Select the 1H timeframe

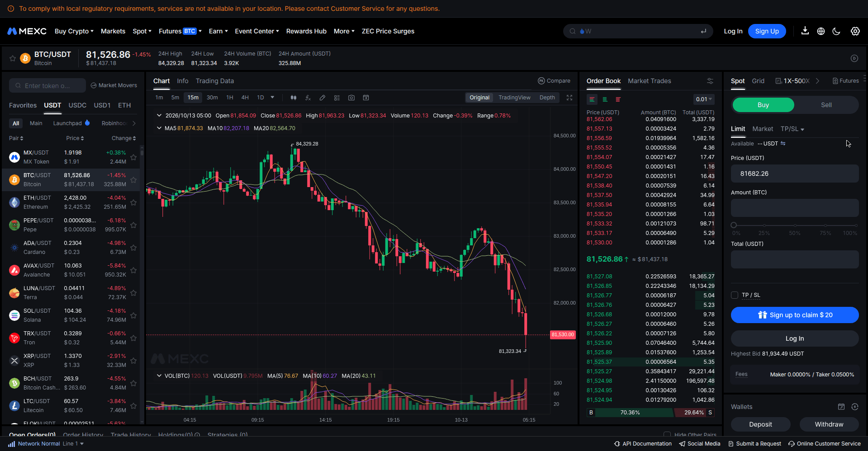coord(230,98)
